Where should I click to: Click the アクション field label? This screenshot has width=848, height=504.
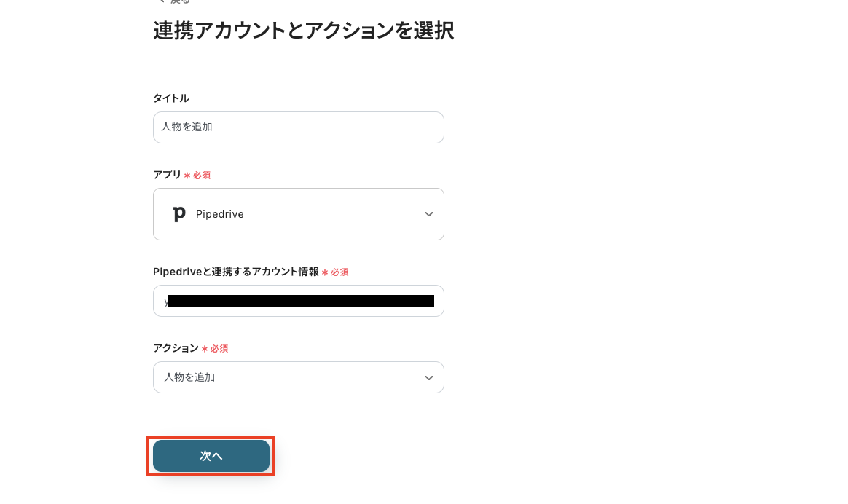pos(176,348)
